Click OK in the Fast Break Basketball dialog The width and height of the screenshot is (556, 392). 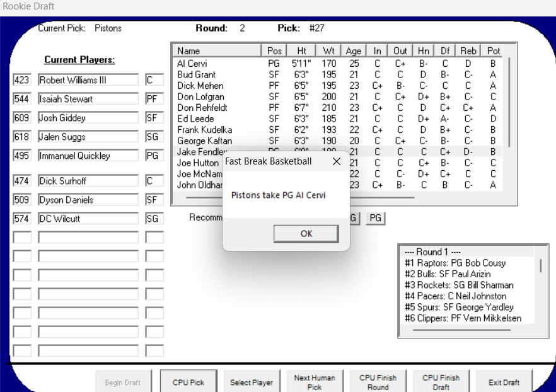[x=306, y=234]
